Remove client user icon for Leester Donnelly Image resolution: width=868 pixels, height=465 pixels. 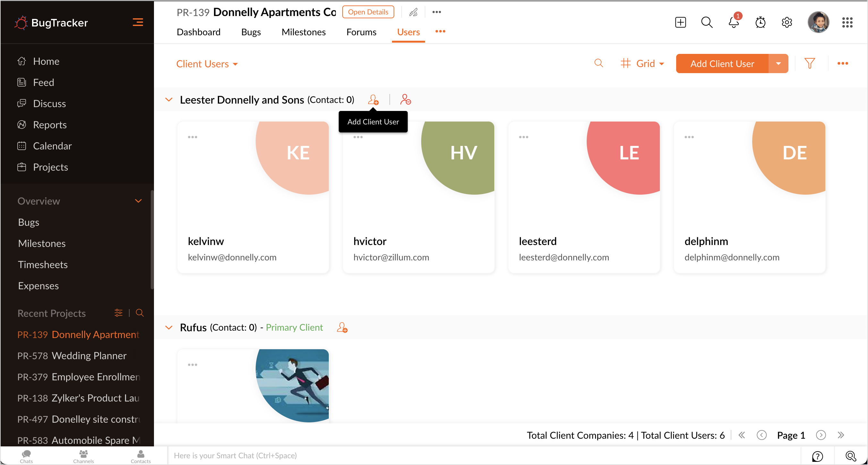point(405,99)
